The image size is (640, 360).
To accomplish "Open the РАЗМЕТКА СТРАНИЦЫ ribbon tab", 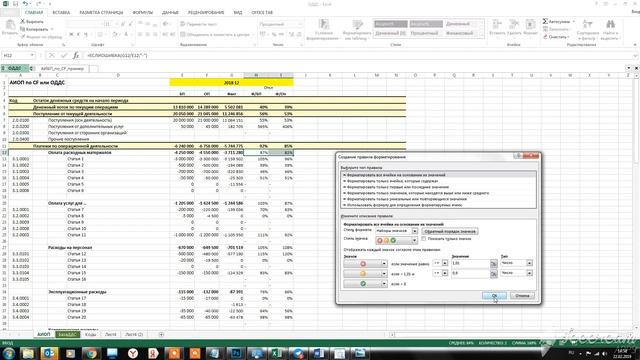I will coord(101,13).
